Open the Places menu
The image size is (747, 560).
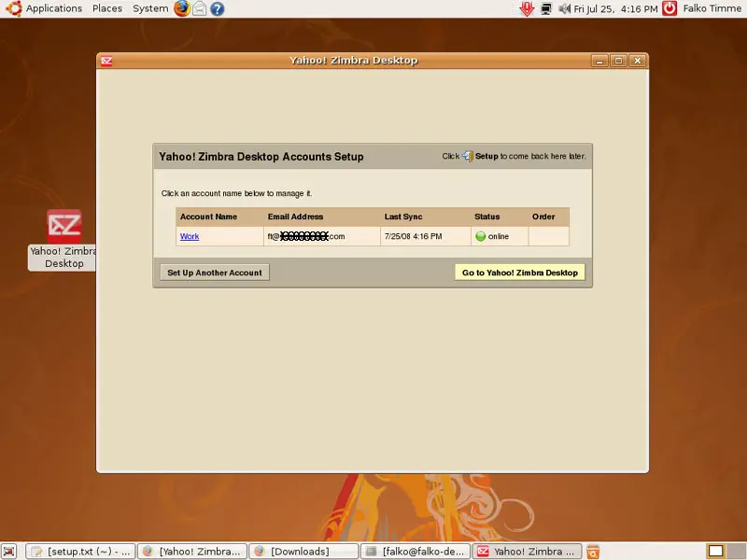[x=107, y=8]
